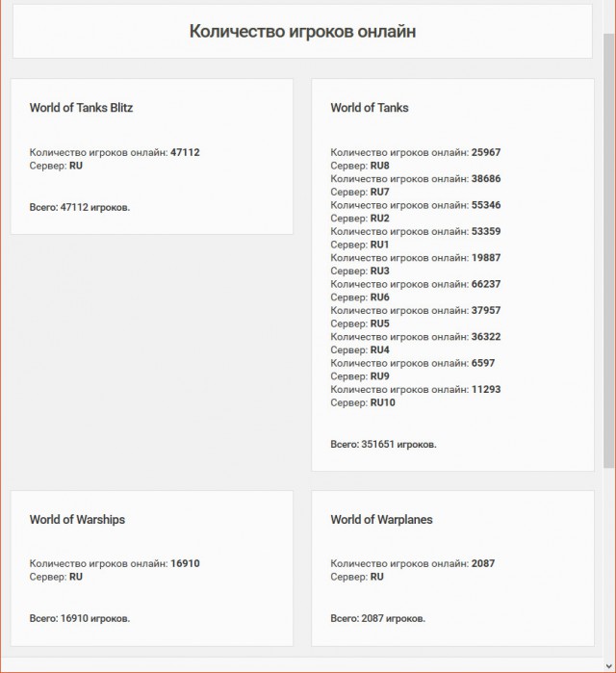Click the Blitz player count 47112

pos(185,152)
